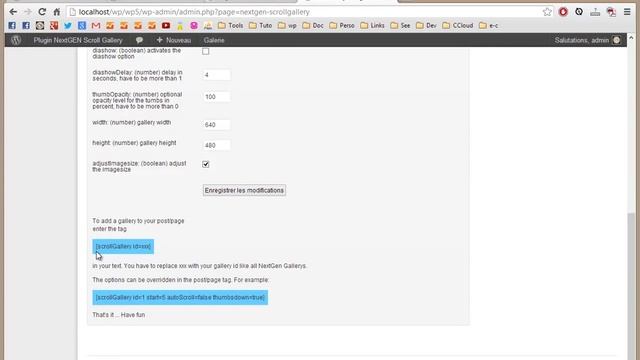This screenshot has width=640, height=360.
Task: Reload the page with the refresh icon
Action: [x=42, y=12]
